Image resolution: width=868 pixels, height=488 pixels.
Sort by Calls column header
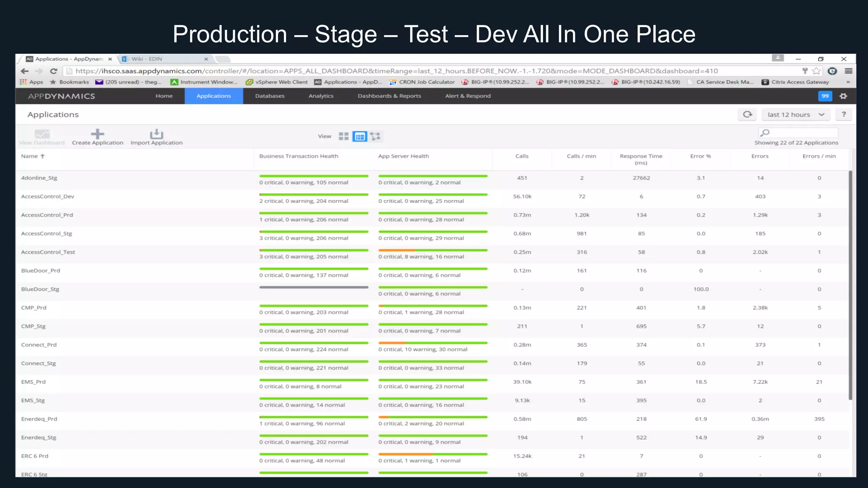click(522, 156)
